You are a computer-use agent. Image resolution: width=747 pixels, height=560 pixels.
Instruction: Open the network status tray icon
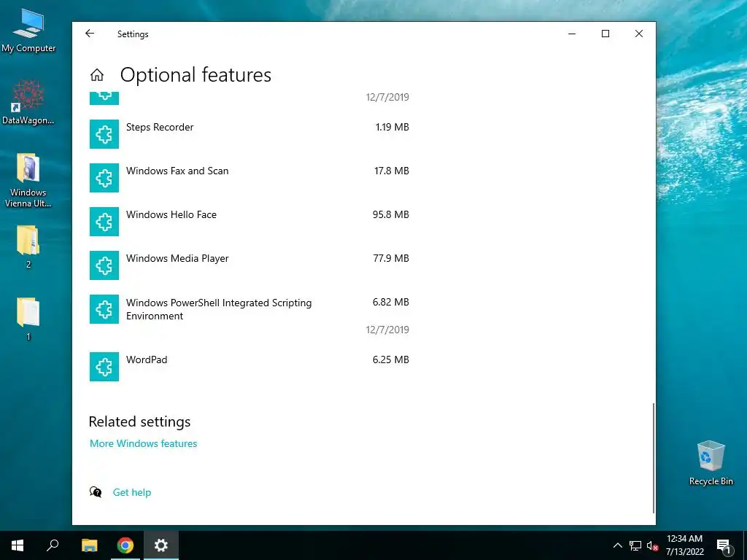point(635,545)
